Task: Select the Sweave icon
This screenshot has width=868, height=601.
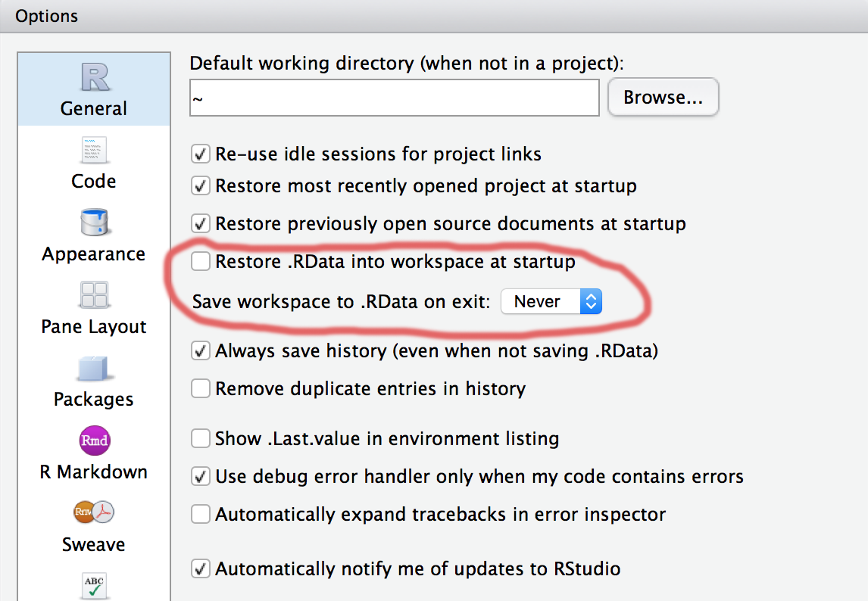Action: tap(94, 512)
